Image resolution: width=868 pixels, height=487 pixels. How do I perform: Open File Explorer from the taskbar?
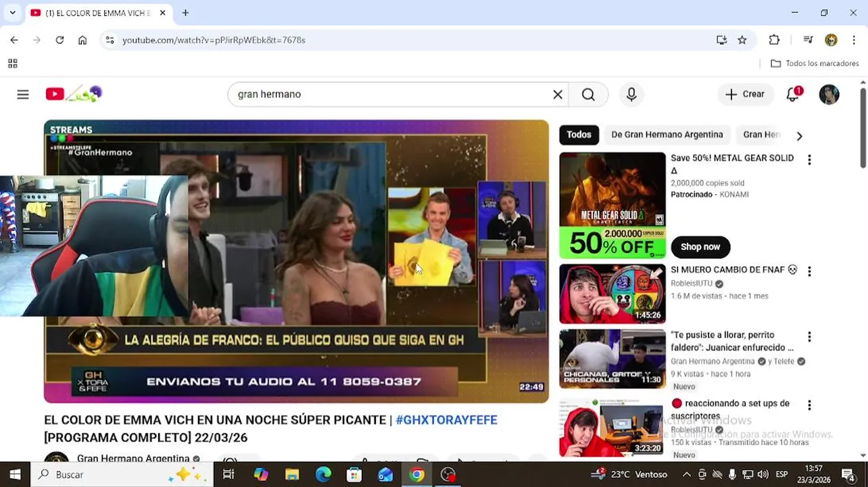[292, 475]
